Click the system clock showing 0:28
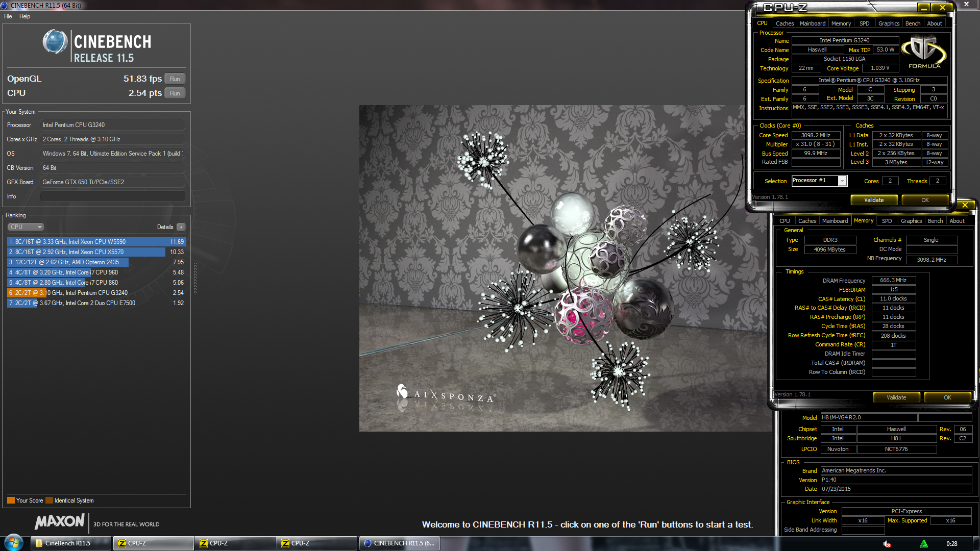The height and width of the screenshot is (551, 980). click(x=951, y=544)
